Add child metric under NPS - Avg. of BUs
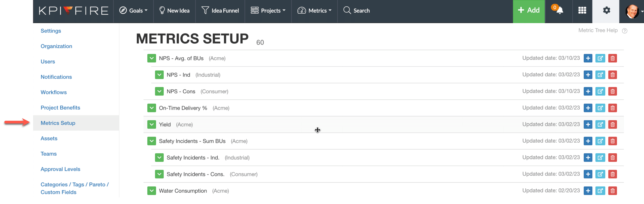Viewport: 644px width, 204px height. [588, 58]
